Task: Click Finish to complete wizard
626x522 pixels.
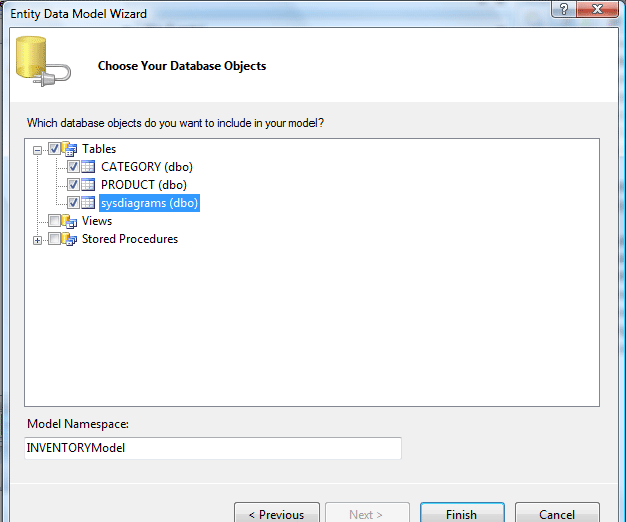Action: 462,514
